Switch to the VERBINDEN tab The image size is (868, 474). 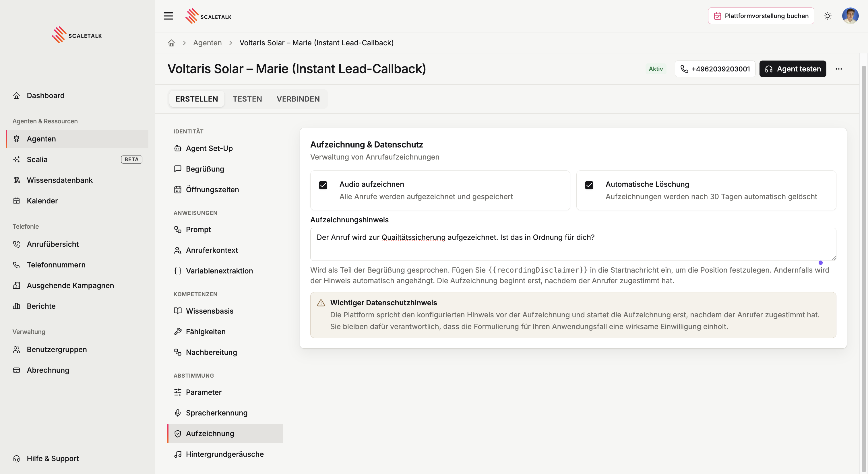click(298, 99)
